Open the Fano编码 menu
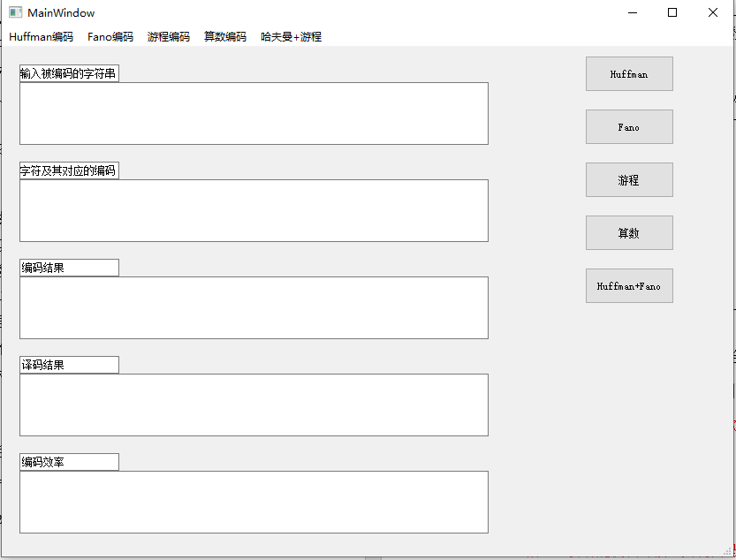 coord(110,36)
